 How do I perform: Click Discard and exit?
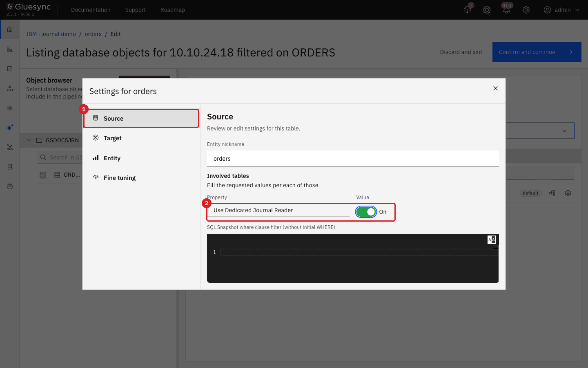click(x=461, y=52)
